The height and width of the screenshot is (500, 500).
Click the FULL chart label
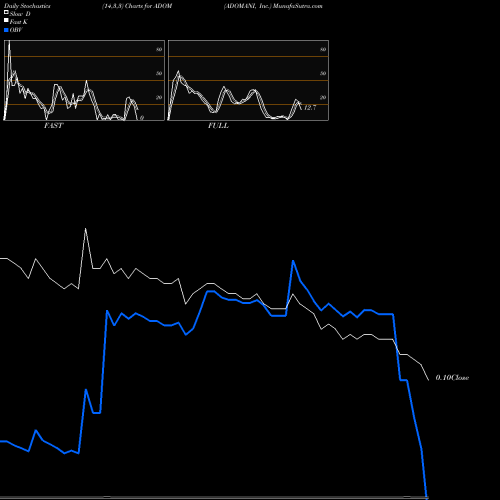click(x=218, y=126)
